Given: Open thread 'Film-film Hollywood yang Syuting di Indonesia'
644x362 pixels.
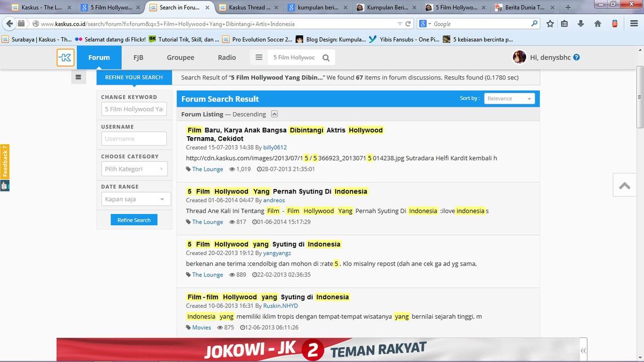Looking at the screenshot, I should pyautogui.click(x=268, y=297).
